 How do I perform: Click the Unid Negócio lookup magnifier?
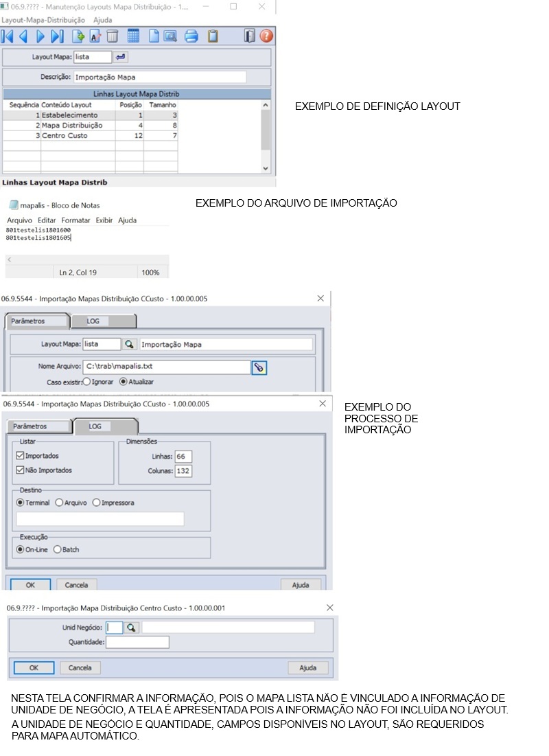coord(131,628)
